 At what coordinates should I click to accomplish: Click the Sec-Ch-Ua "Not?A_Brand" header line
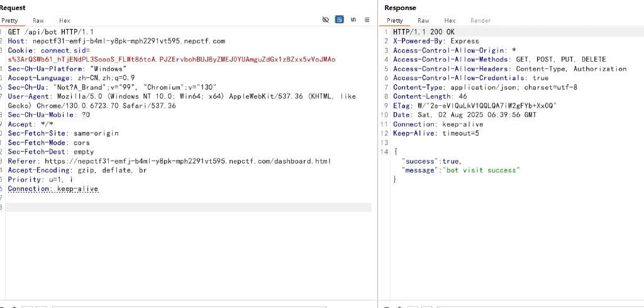pos(112,87)
